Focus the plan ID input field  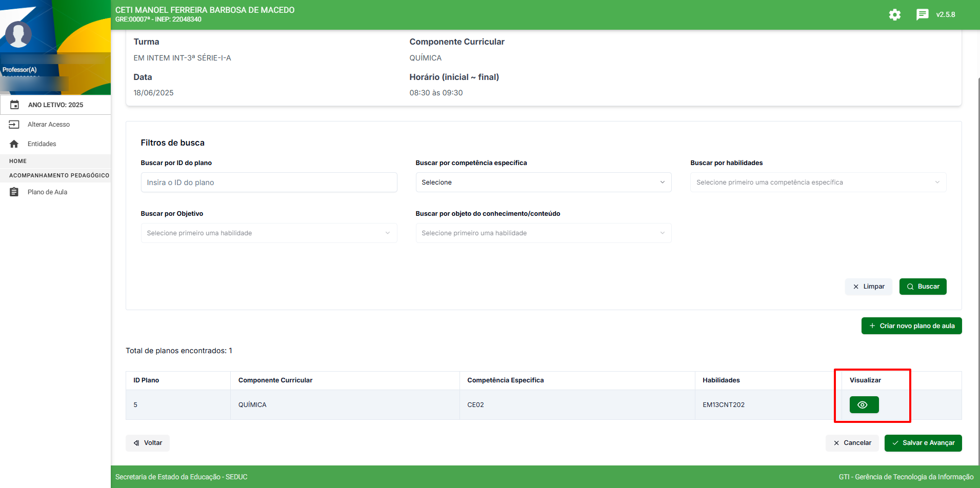[269, 182]
